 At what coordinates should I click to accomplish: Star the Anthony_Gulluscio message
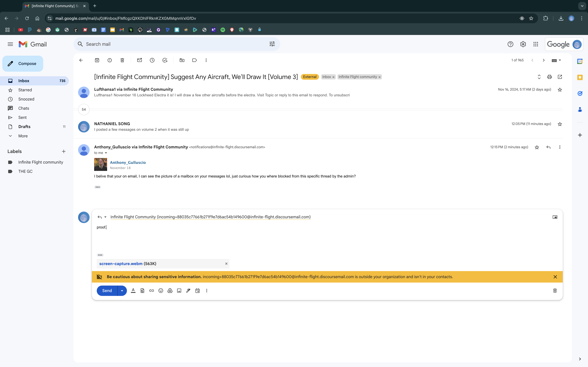(537, 147)
